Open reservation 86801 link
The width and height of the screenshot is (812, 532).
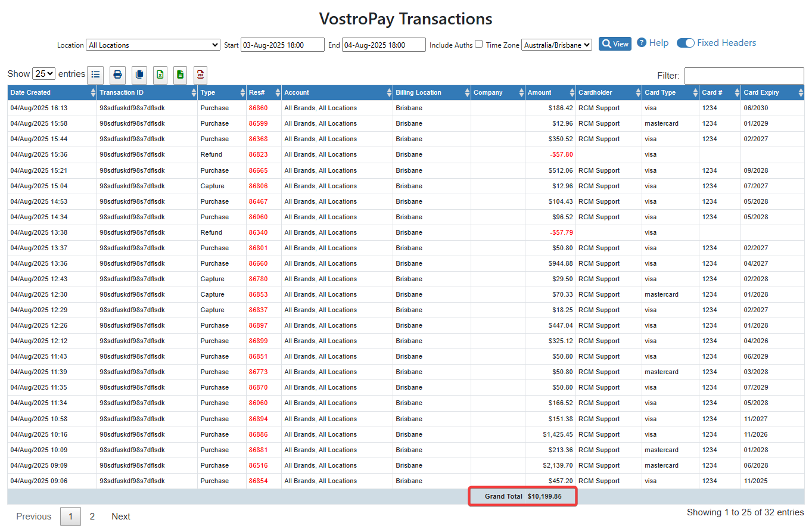258,248
